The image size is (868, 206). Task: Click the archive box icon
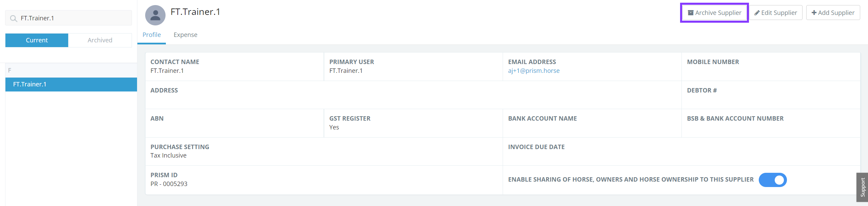click(690, 13)
